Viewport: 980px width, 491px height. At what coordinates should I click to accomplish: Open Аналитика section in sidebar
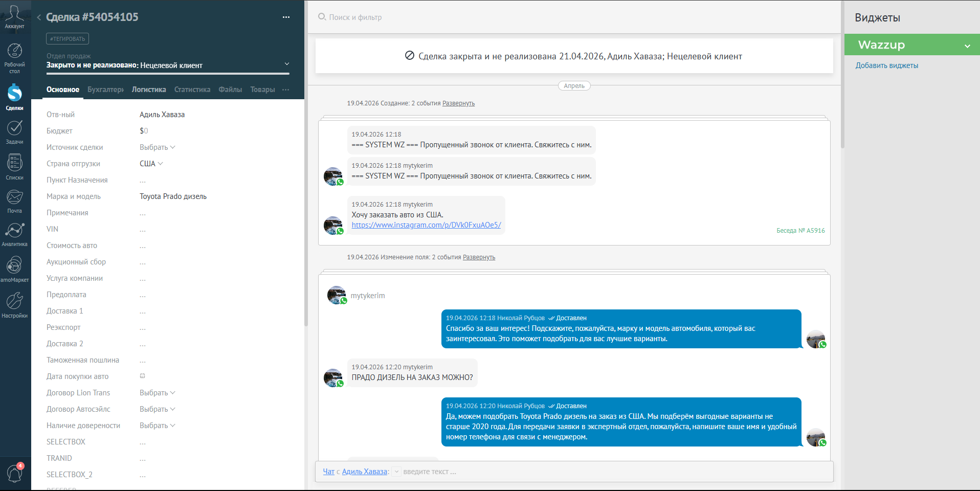coord(14,235)
